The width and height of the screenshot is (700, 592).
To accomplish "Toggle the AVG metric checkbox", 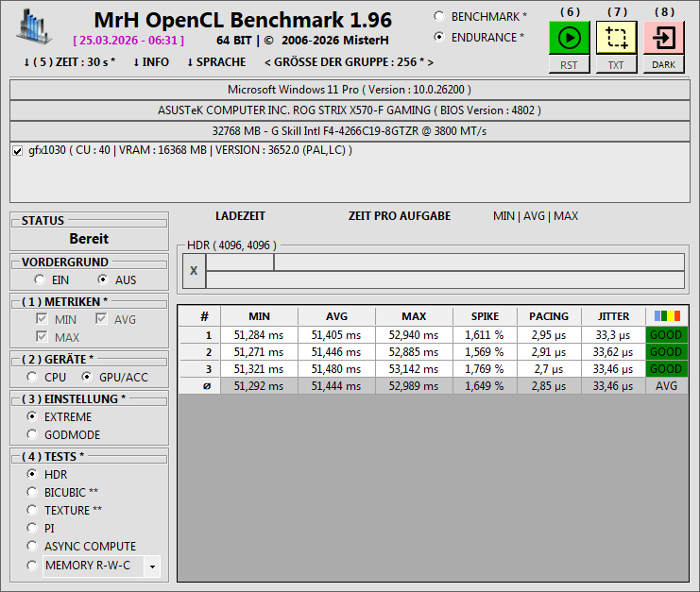I will [x=101, y=319].
